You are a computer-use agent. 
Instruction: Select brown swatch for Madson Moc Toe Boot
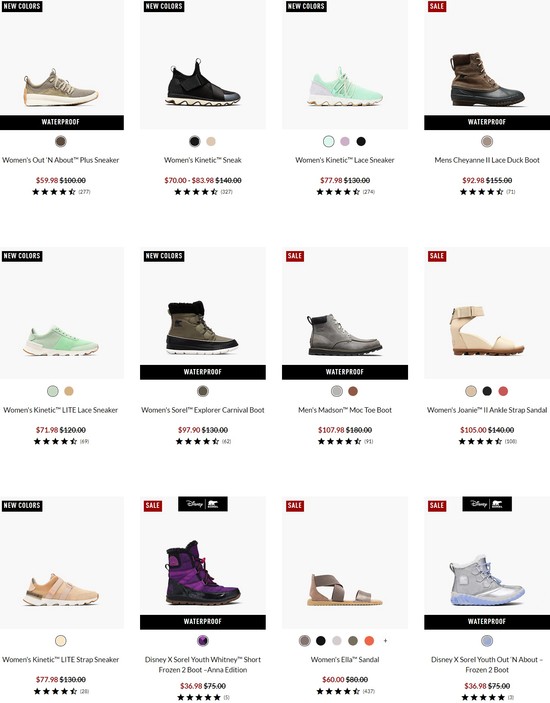(353, 391)
